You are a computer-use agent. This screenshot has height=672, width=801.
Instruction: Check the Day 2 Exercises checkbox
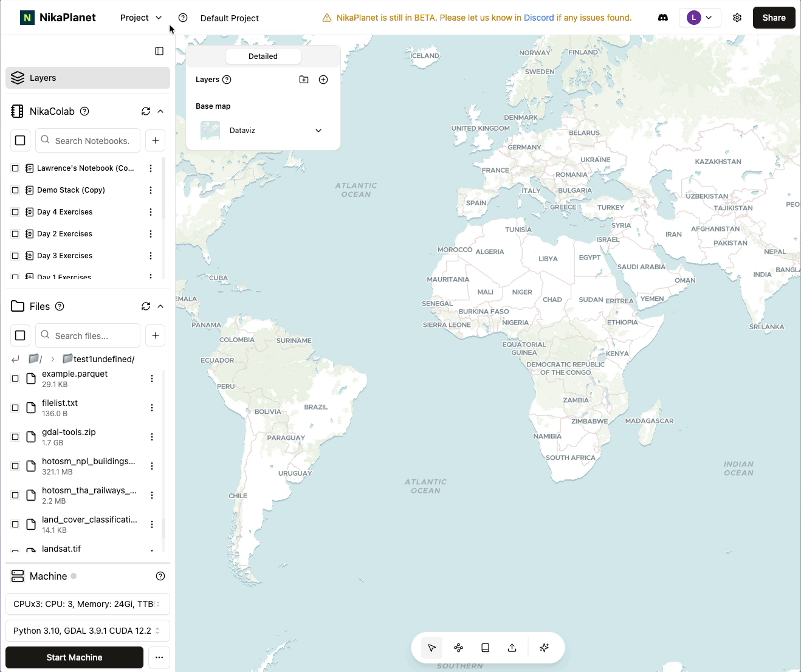15,234
